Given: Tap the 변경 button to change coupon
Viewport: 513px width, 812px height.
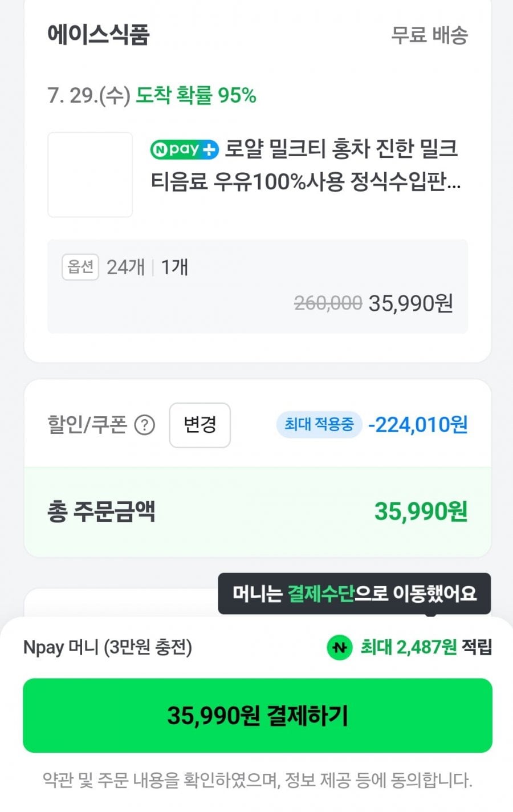Looking at the screenshot, I should pos(199,425).
